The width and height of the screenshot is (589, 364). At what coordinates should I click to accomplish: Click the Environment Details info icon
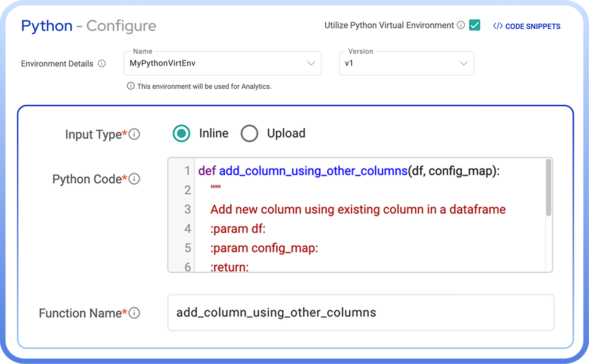point(102,64)
